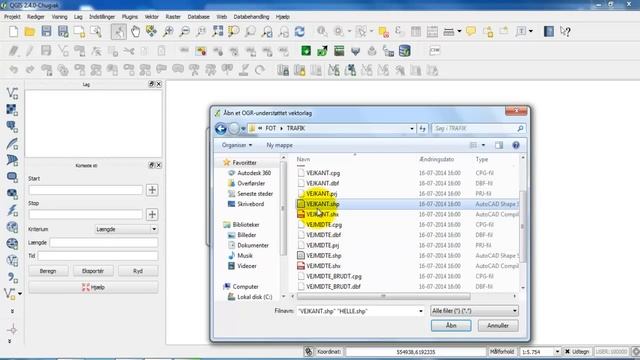Screen dimensions: 640x360
Task: Refresh the map with the blue arrows icon
Action: [300, 31]
